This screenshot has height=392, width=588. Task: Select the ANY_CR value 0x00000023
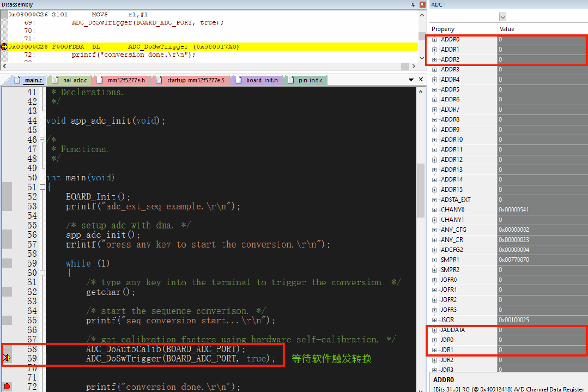(x=514, y=240)
